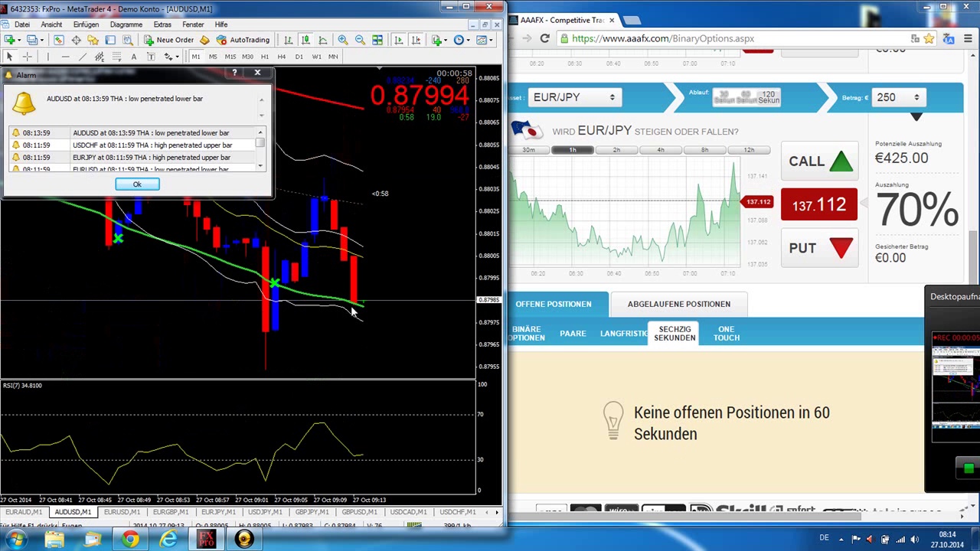Expand the indicators toolbar dropdown arrow
Image resolution: width=980 pixels, height=551 pixels.
[x=446, y=40]
